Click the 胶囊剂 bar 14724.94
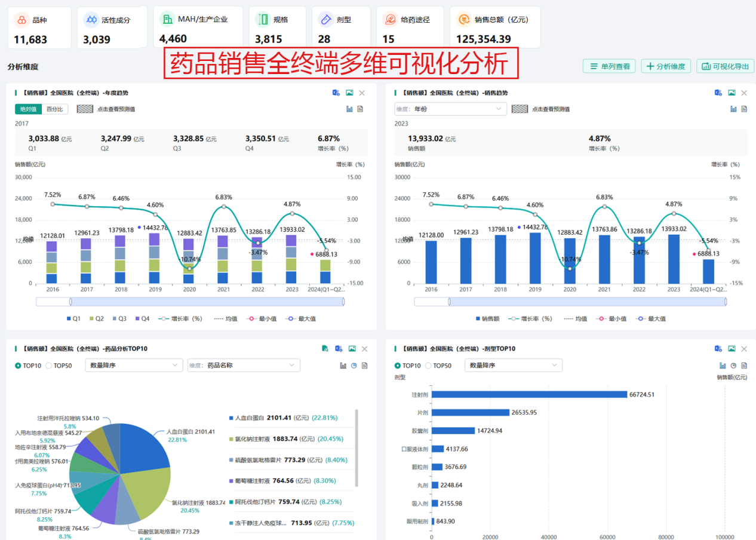Screen dimensions: 756x540 tap(453, 430)
